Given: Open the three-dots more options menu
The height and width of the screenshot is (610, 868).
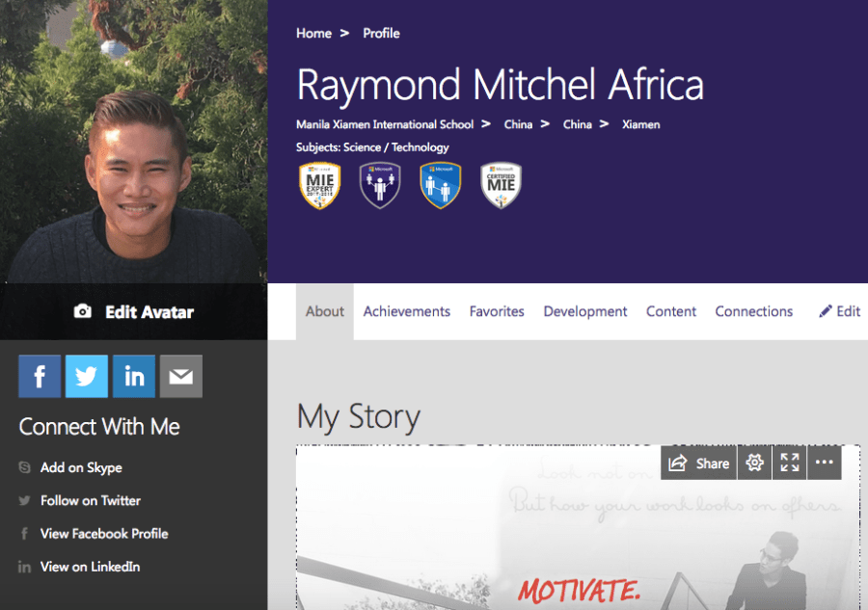Looking at the screenshot, I should [x=825, y=463].
